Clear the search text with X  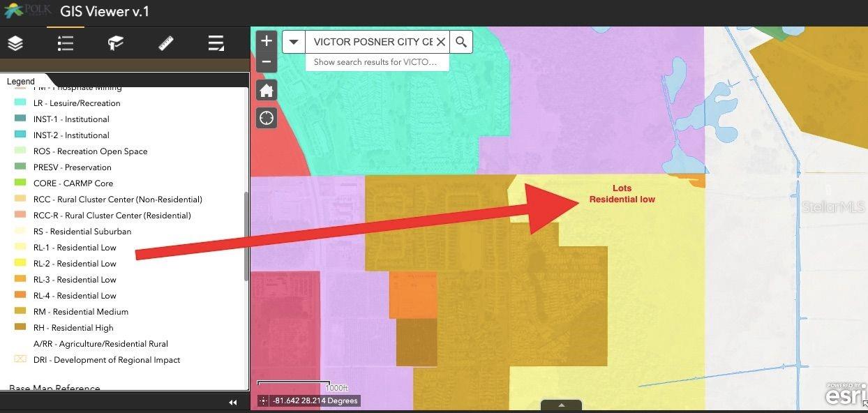pyautogui.click(x=440, y=42)
